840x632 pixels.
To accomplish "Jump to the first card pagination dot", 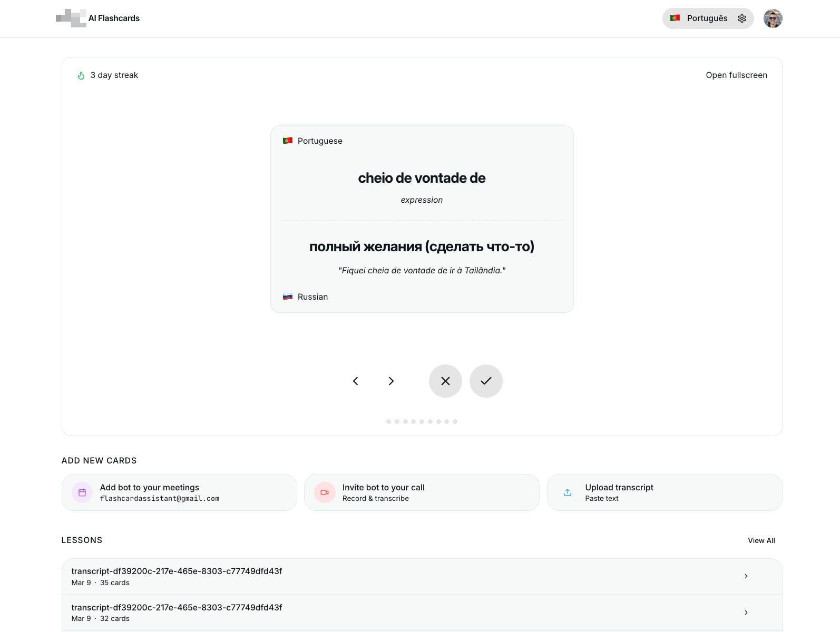I will pos(388,421).
